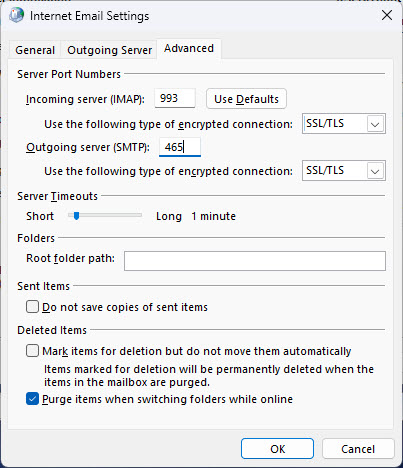Image resolution: width=403 pixels, height=468 pixels.
Task: Click the Incoming server (IMAP) label
Action: click(85, 99)
